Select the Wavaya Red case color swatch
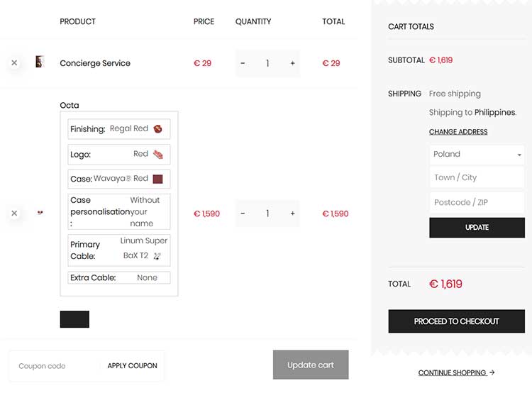Screen dimensions: 532x393 pyautogui.click(x=157, y=179)
